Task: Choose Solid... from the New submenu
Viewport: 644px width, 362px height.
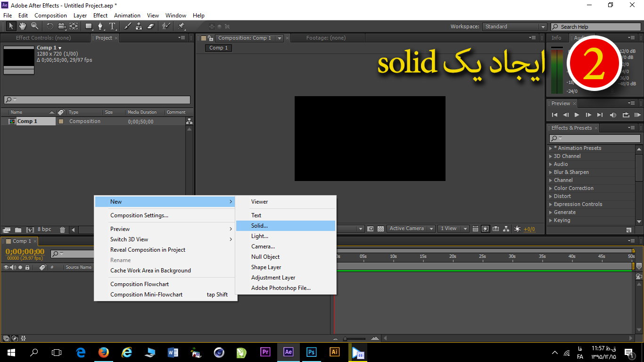Action: 286,226
